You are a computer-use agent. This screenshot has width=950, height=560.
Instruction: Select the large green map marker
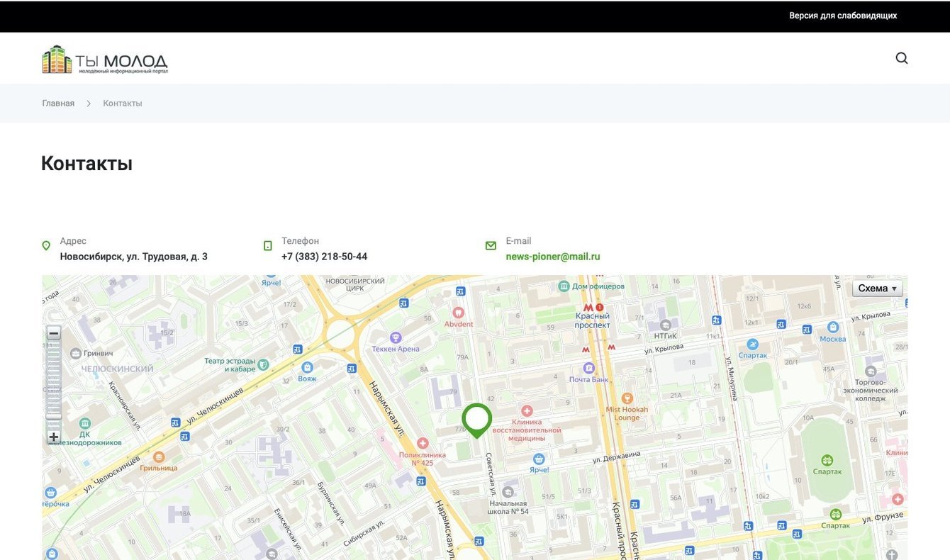(x=477, y=421)
